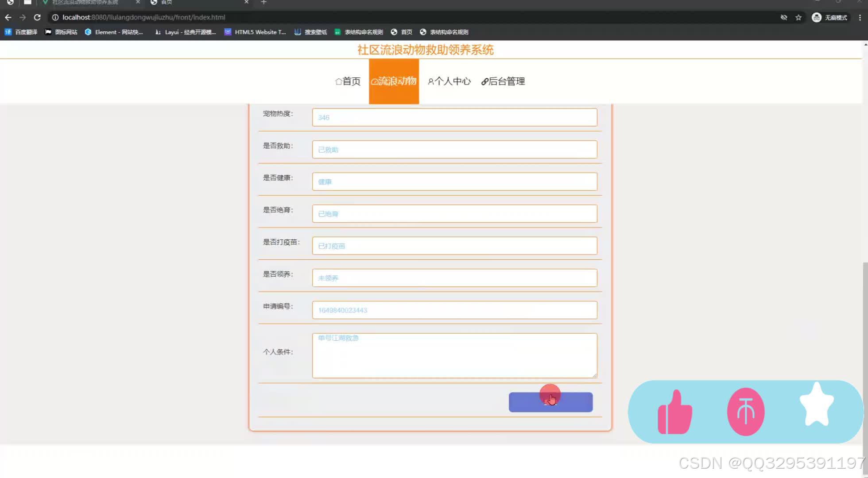
Task: Click the 个人条件 text area
Action: pos(454,355)
